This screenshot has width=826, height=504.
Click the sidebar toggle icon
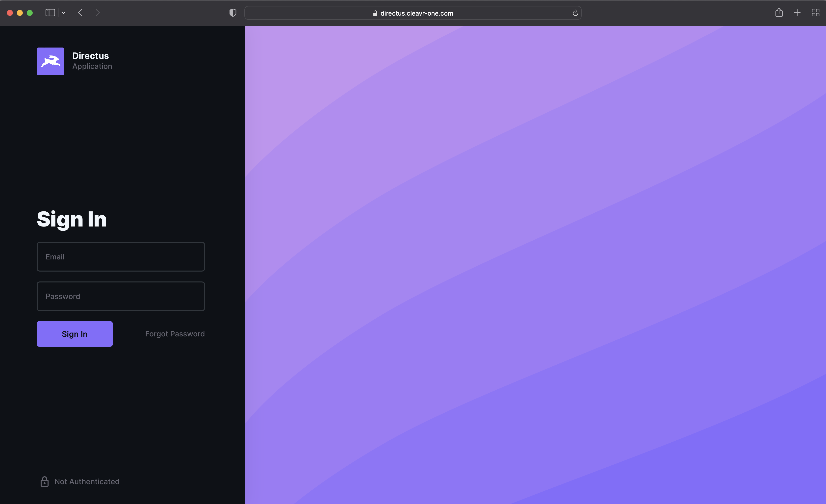pyautogui.click(x=50, y=12)
